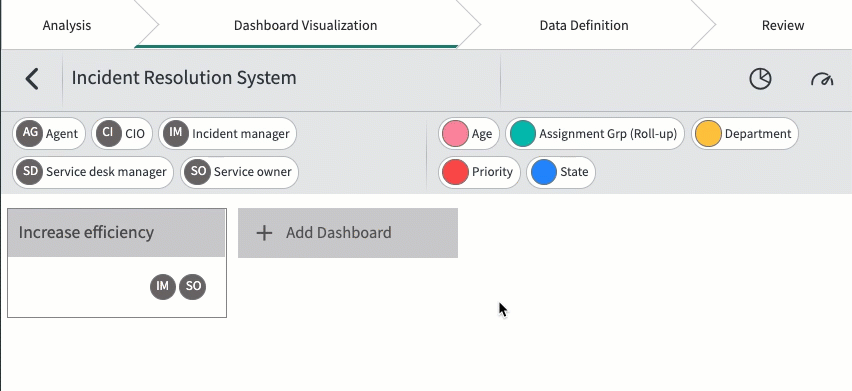Screen dimensions: 852x391
Task: Select the Service owner persona label
Action: (253, 172)
